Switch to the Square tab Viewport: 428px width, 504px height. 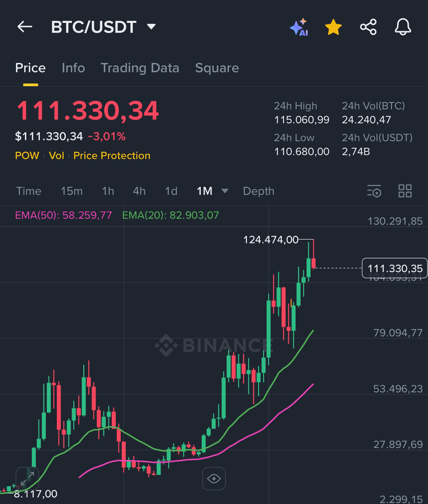pyautogui.click(x=217, y=68)
